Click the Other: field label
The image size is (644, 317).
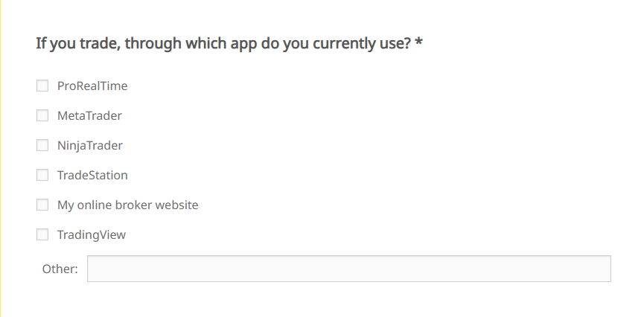point(60,269)
